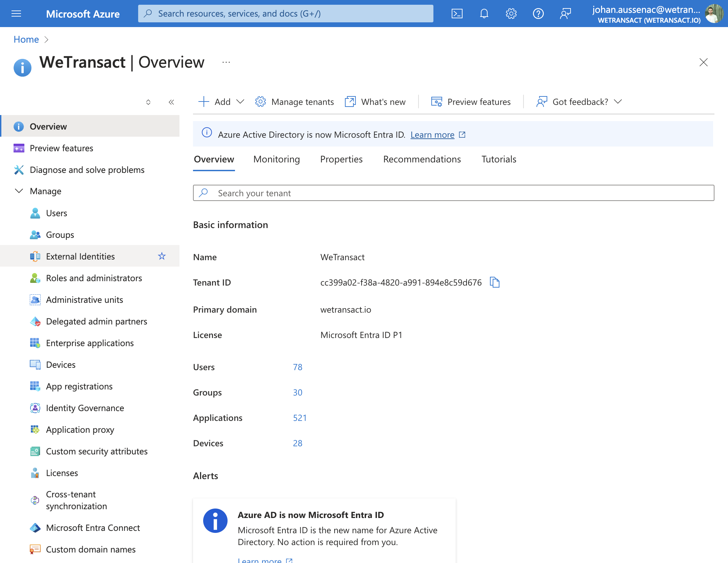The image size is (728, 563).
Task: Open the Applications count 521
Action: coord(300,418)
